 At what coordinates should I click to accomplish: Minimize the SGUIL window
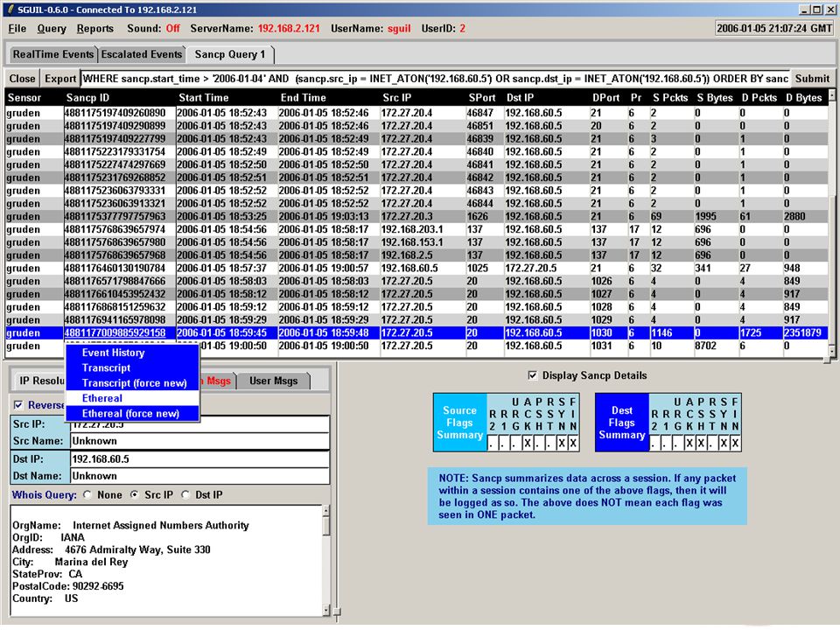(805, 10)
